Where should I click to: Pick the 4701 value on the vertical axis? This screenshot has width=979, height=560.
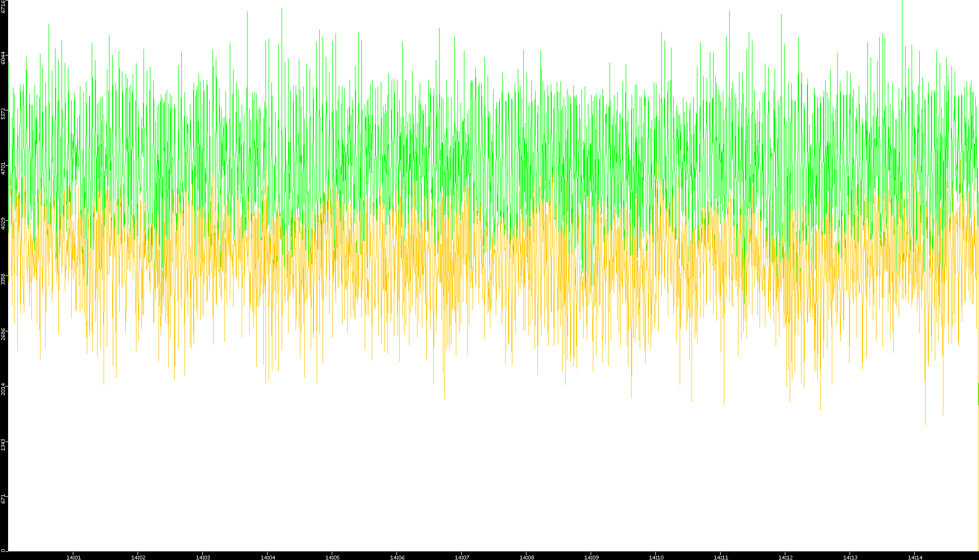point(3,168)
